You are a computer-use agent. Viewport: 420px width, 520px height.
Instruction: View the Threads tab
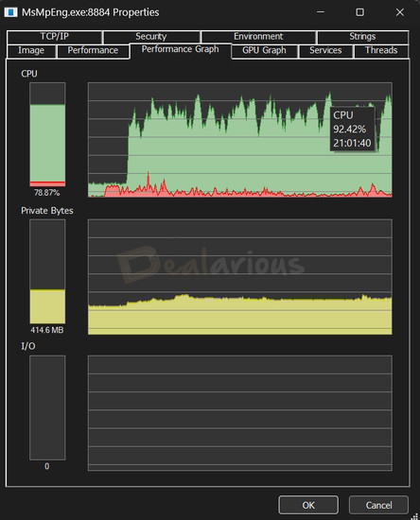[381, 51]
